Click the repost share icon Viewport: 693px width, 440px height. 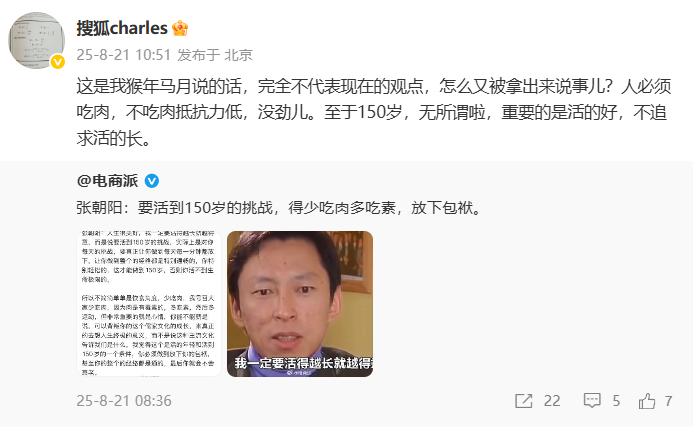coord(524,401)
